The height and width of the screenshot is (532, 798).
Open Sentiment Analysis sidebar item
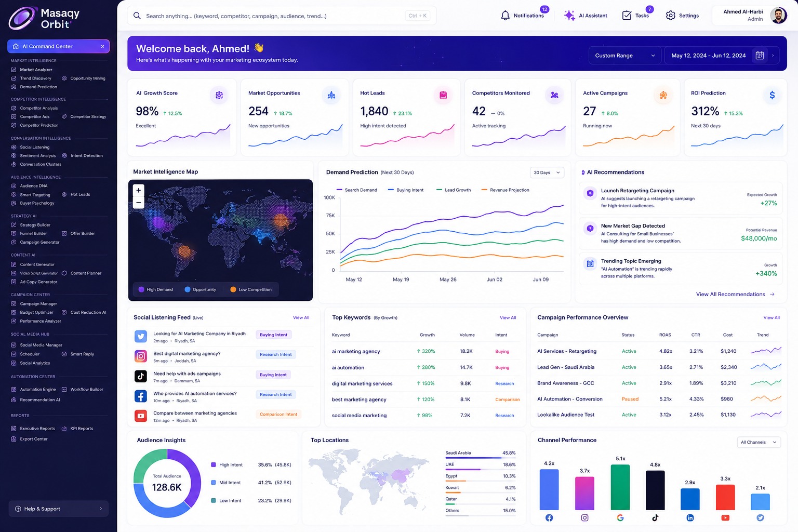[33, 156]
